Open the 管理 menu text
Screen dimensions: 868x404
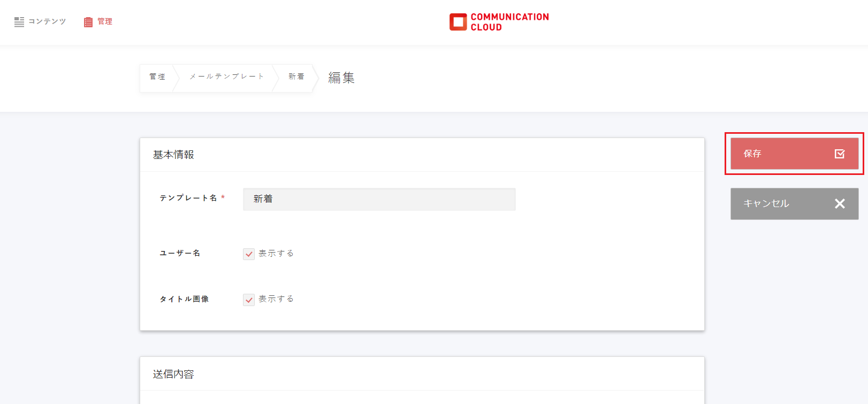(105, 21)
